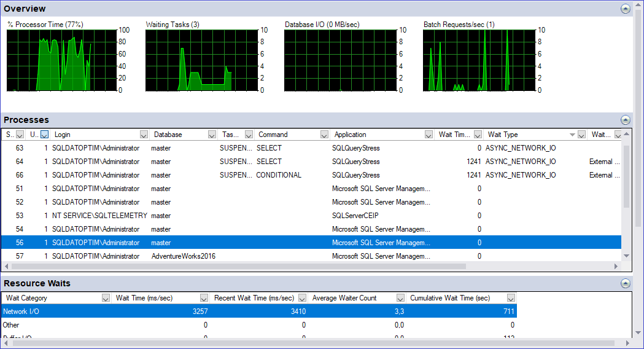Collapse the Overview section

tap(625, 9)
